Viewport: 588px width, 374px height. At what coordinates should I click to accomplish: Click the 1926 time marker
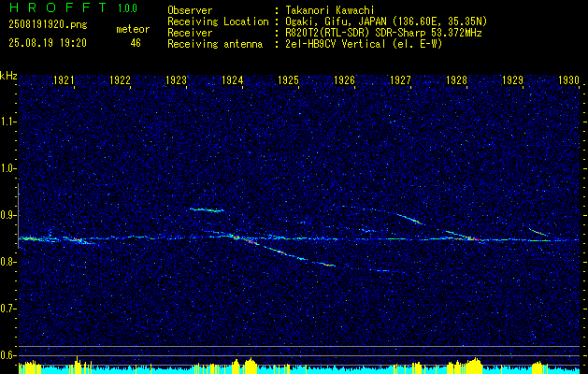click(x=345, y=79)
